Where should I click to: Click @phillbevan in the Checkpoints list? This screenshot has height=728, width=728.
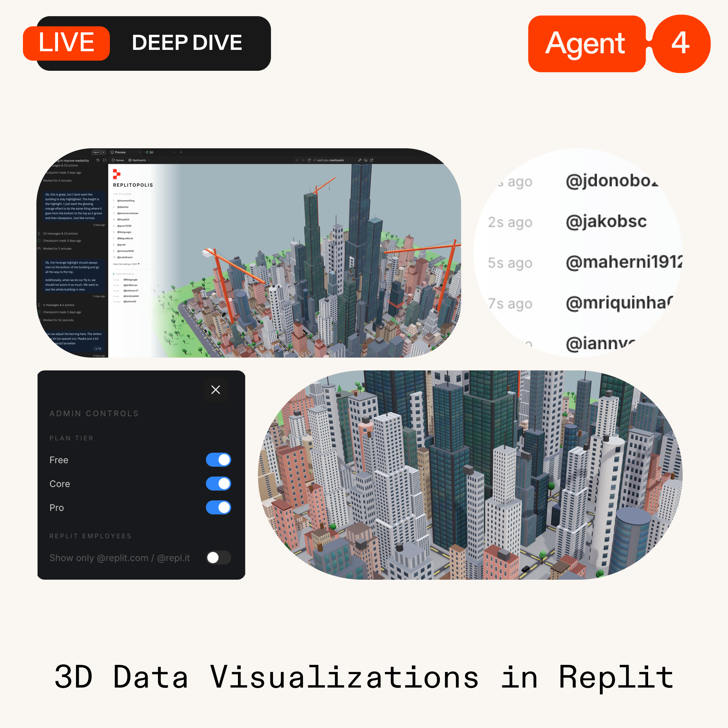(x=130, y=285)
